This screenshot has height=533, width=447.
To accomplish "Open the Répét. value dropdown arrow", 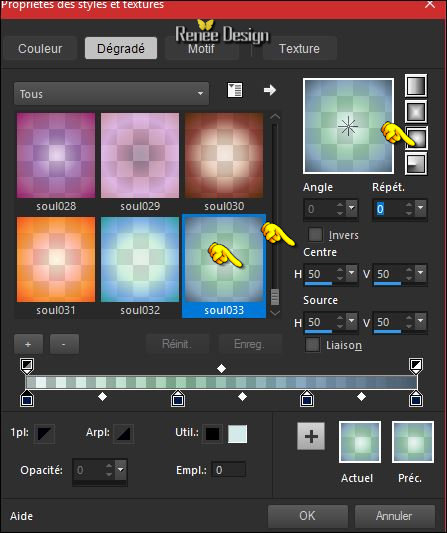I will pos(421,208).
